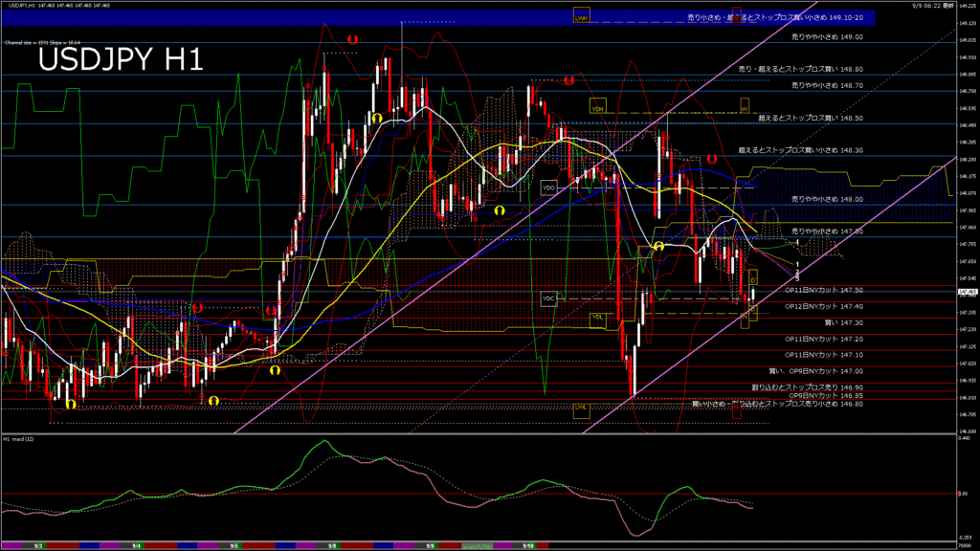The height and width of the screenshot is (551, 980).
Task: Click the 売りやや小さめ 149.00 label
Action: [x=827, y=37]
